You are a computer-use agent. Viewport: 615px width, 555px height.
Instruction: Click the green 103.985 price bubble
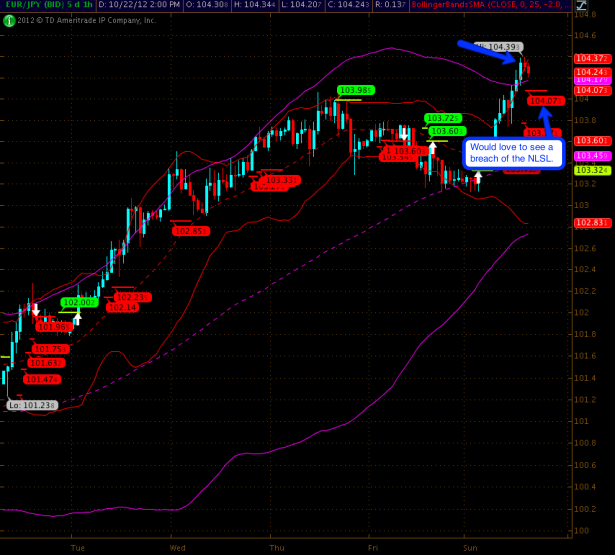[x=355, y=90]
